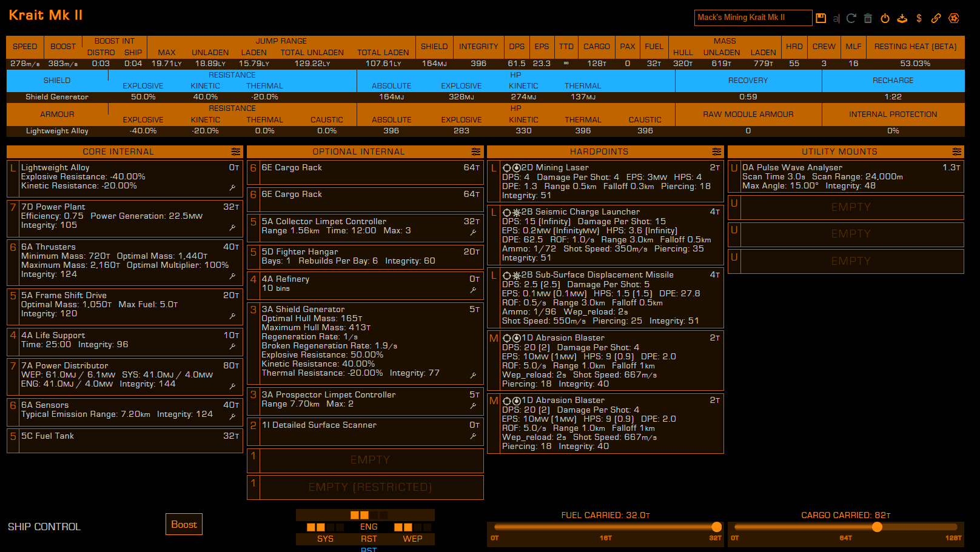
Task: Open the Optional Internal section options menu
Action: click(475, 151)
